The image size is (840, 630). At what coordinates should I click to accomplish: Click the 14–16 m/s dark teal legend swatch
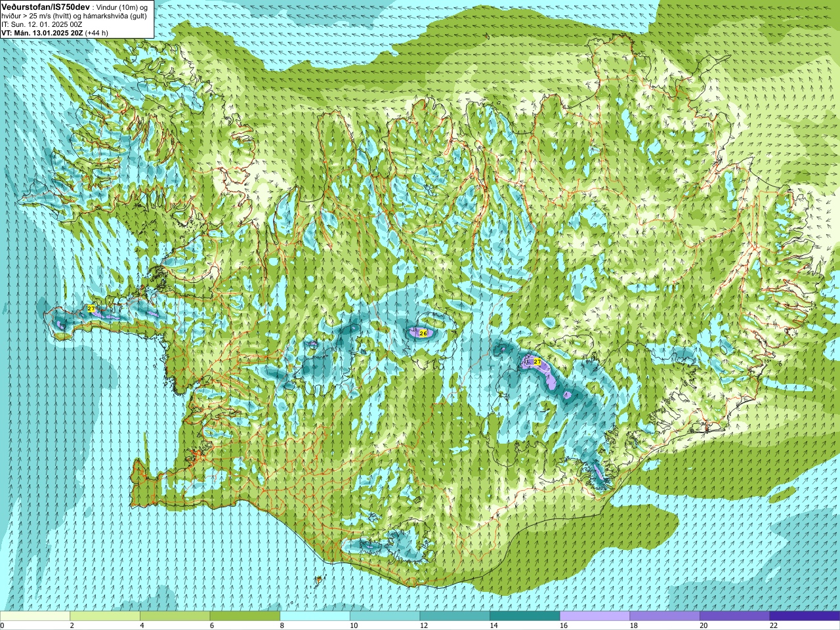coord(525,616)
